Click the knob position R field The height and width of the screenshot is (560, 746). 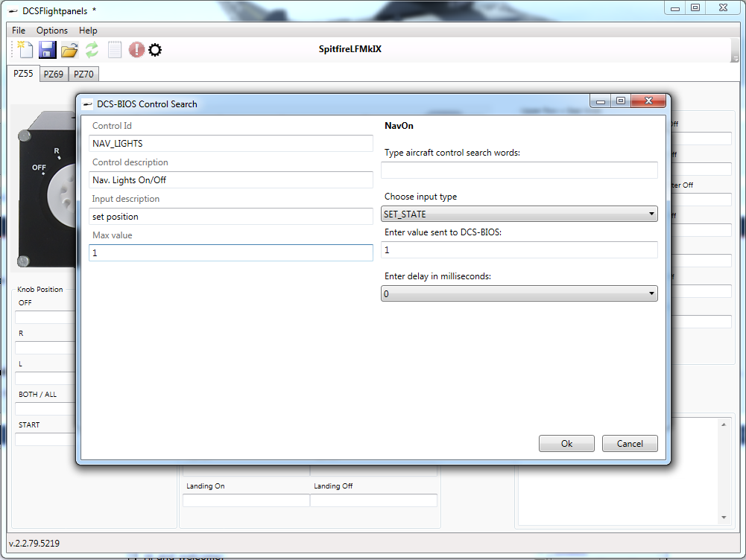(x=45, y=348)
